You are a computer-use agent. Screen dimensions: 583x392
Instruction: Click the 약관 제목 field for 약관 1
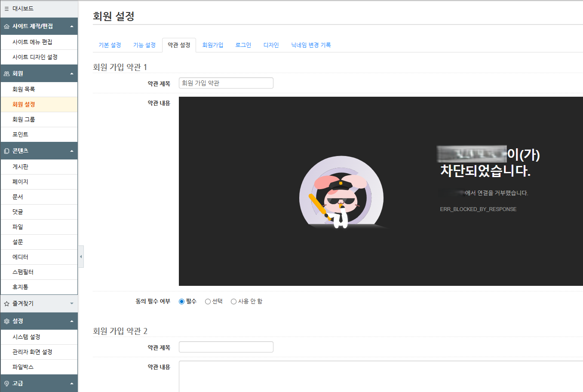point(226,83)
